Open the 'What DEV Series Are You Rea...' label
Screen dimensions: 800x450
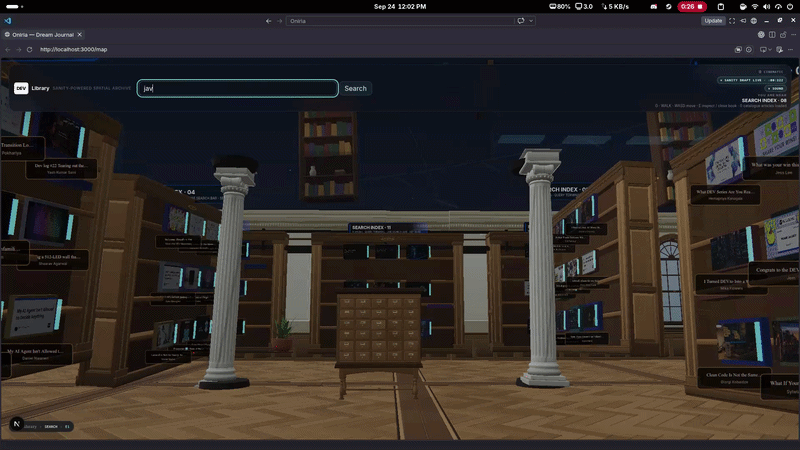725,194
